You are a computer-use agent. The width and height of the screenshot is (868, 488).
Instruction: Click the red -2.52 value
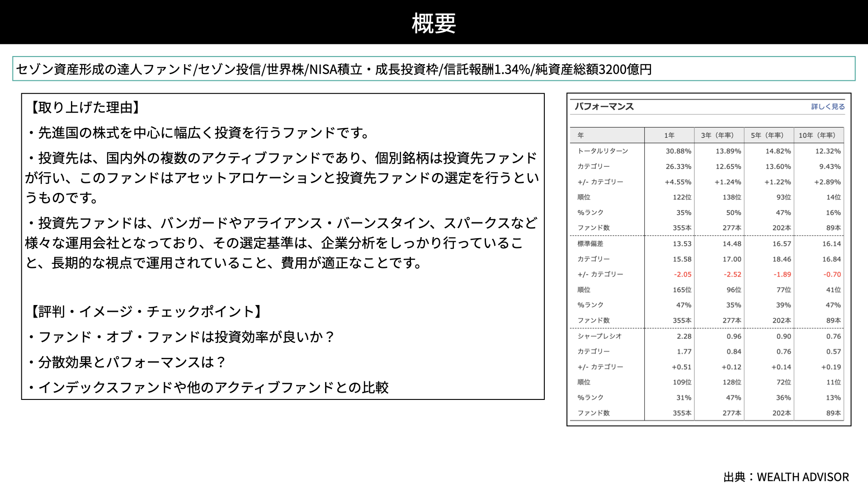click(732, 274)
